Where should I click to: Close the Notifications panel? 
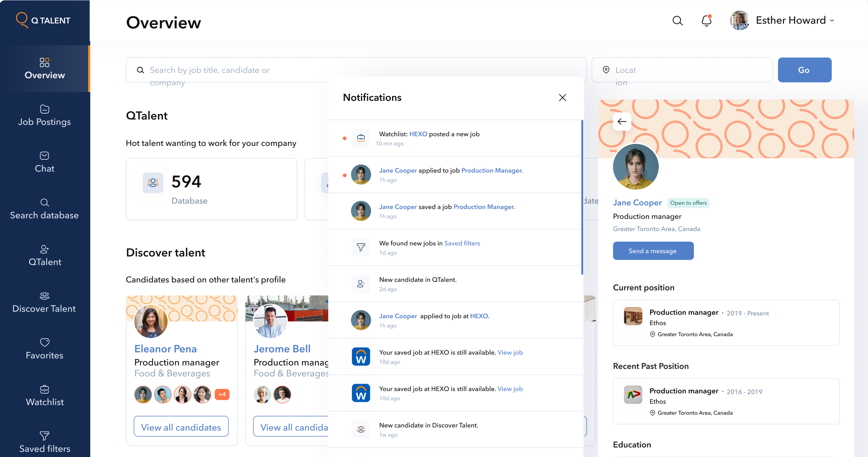pyautogui.click(x=562, y=98)
